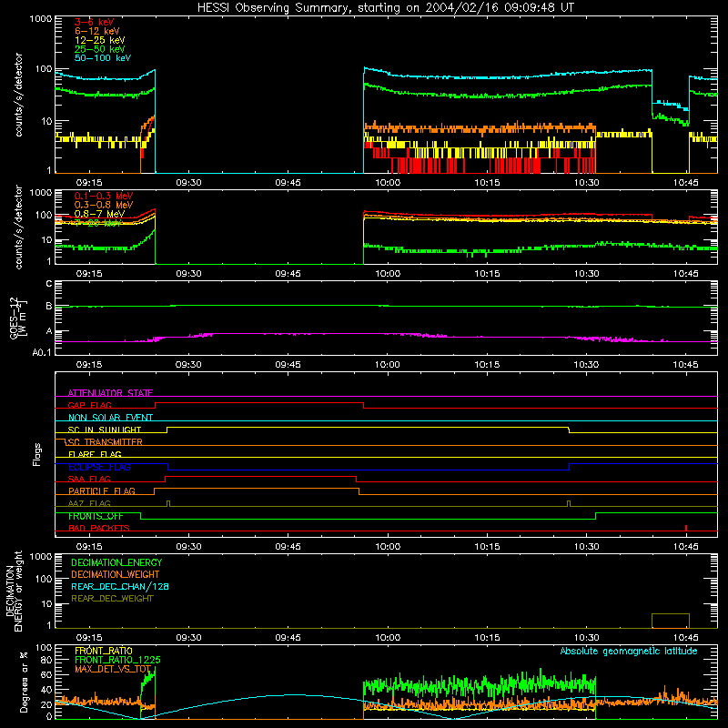Image resolution: width=728 pixels, height=728 pixels.
Task: Select the 50-100 keV legend label
Action: point(103,58)
